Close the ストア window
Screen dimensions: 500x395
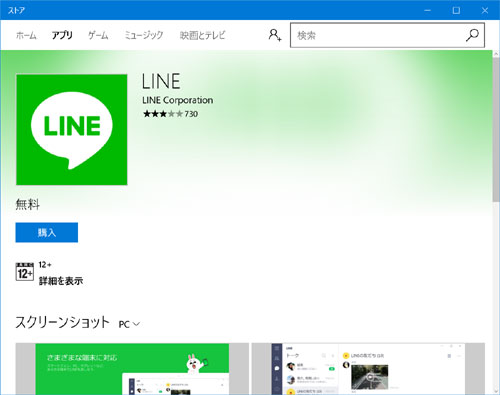click(485, 10)
